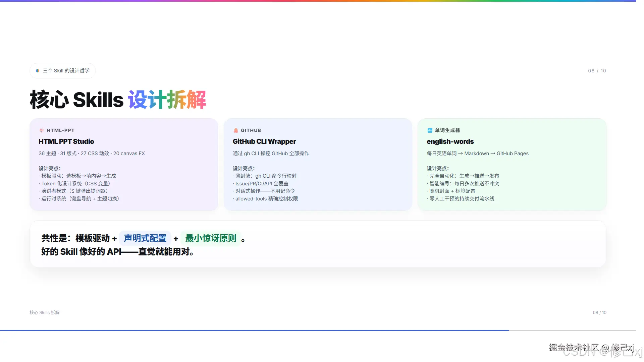This screenshot has height=362, width=644.
Task: Click the text 共性是：模板驱动
Action: (75, 238)
